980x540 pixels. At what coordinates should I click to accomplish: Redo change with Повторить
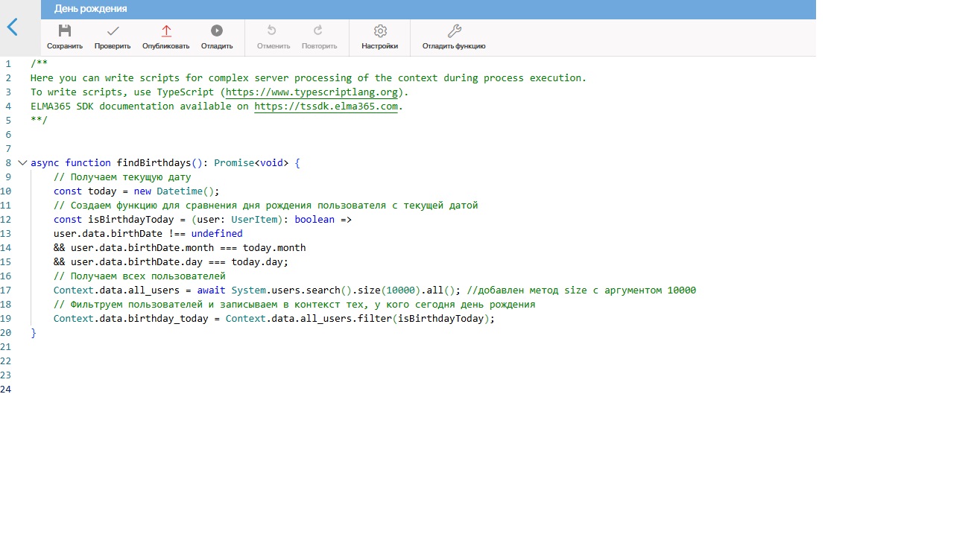pos(319,37)
